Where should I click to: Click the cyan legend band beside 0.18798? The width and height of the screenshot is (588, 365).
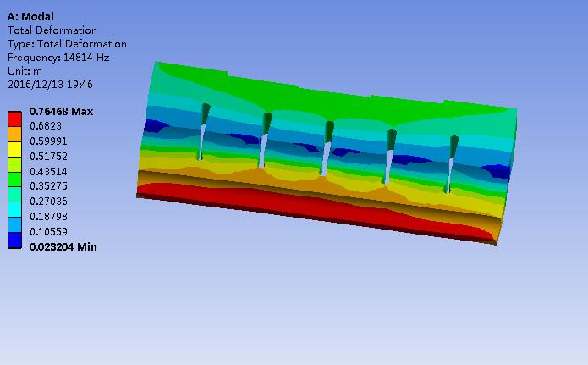(x=14, y=210)
